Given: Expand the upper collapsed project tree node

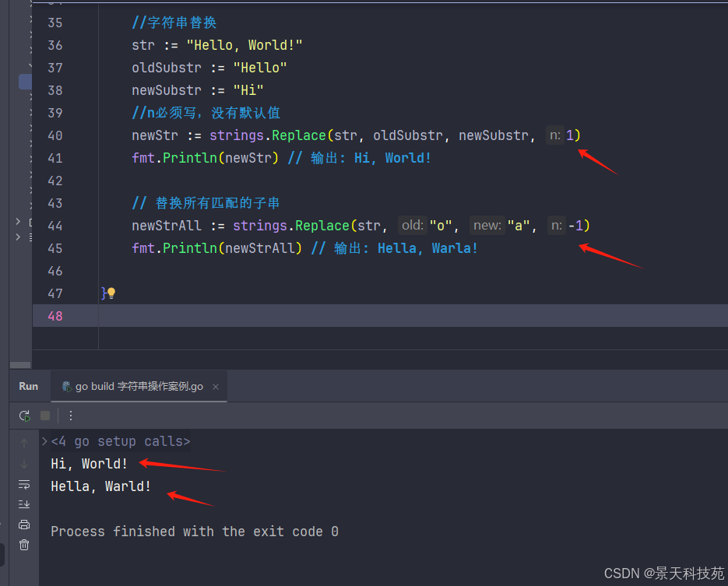Looking at the screenshot, I should click(18, 223).
